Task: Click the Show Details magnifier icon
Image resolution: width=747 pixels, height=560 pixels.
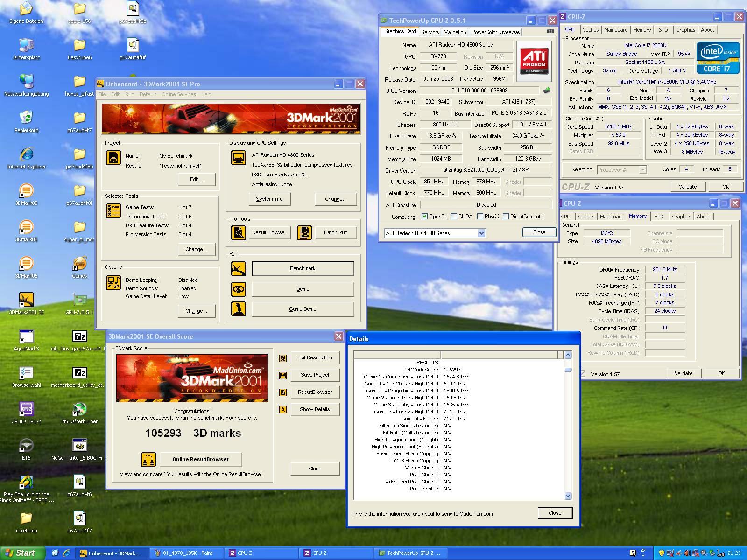Action: pos(282,410)
